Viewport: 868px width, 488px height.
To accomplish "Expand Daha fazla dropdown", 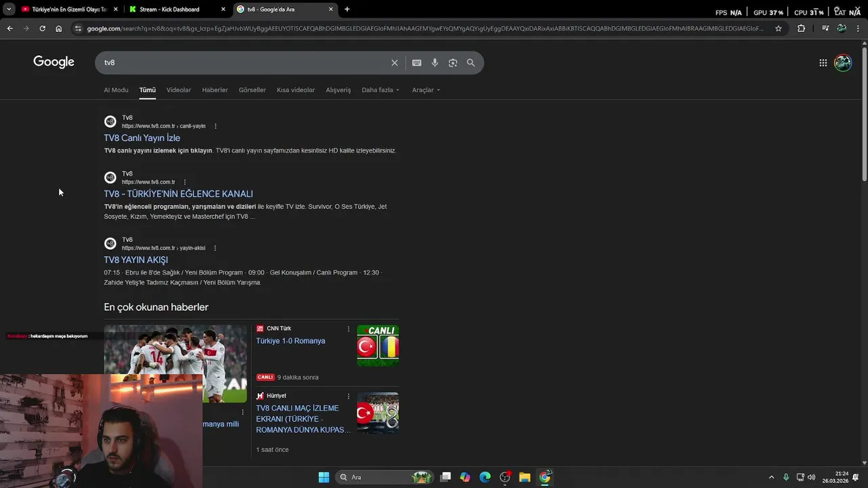I will pyautogui.click(x=380, y=90).
